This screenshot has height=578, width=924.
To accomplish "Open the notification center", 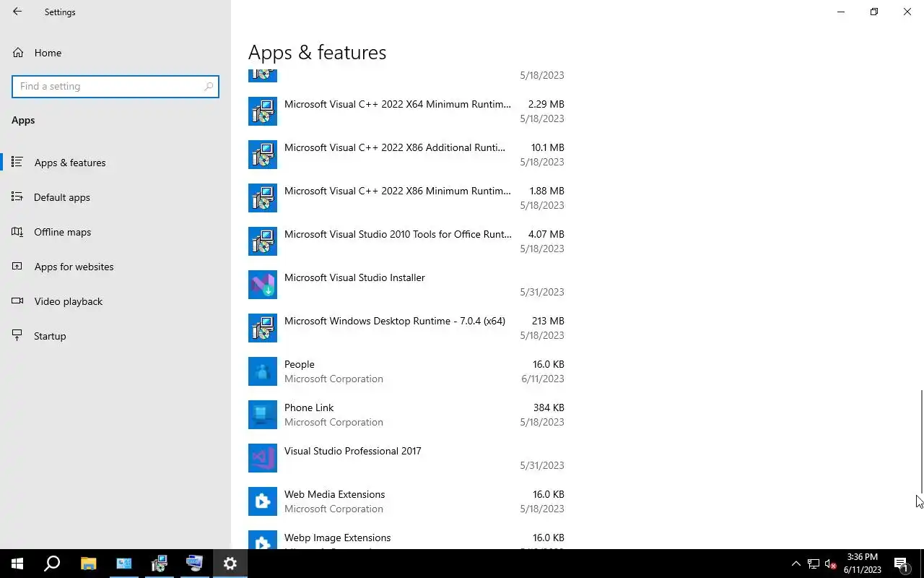I will [x=901, y=564].
